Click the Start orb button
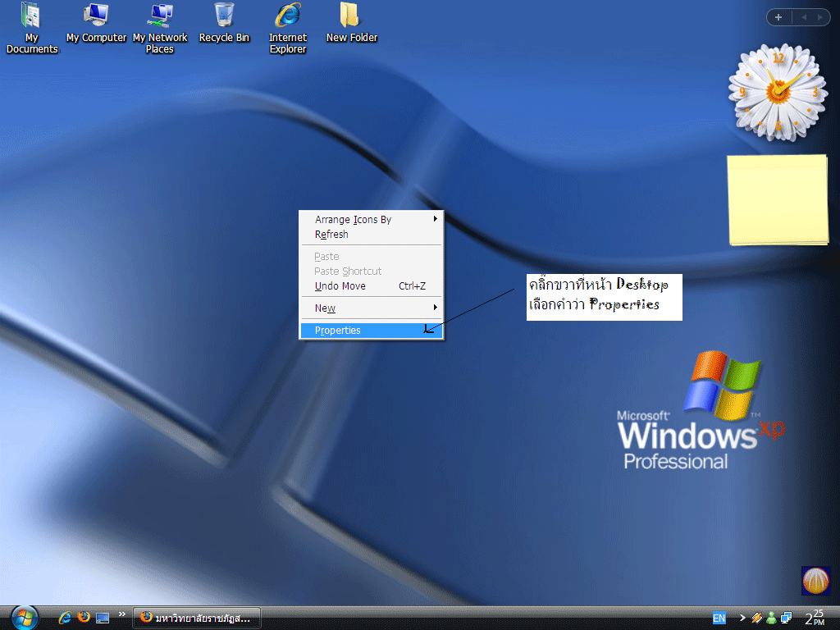The width and height of the screenshot is (840, 630). (25, 618)
